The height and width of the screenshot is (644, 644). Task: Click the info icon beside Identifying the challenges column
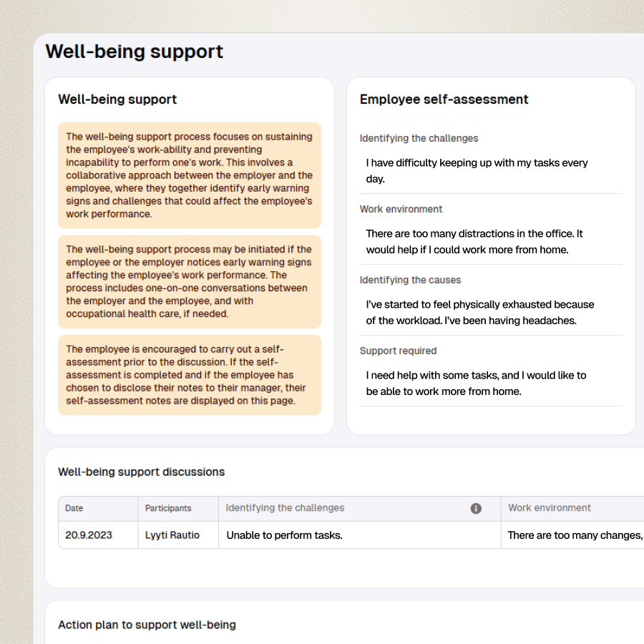point(476,508)
